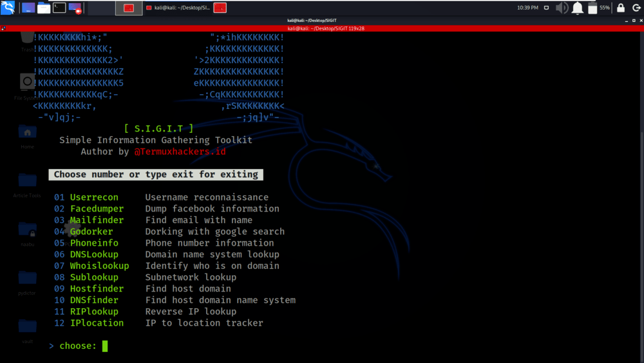Click the screen recorder launcher icon
The height and width of the screenshot is (363, 644).
[75, 7]
